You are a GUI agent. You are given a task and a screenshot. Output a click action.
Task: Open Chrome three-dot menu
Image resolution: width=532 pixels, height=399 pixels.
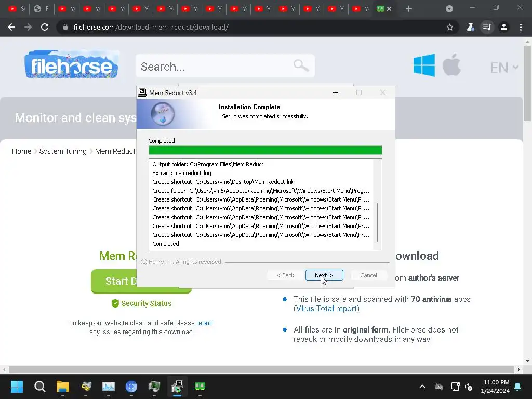[521, 27]
